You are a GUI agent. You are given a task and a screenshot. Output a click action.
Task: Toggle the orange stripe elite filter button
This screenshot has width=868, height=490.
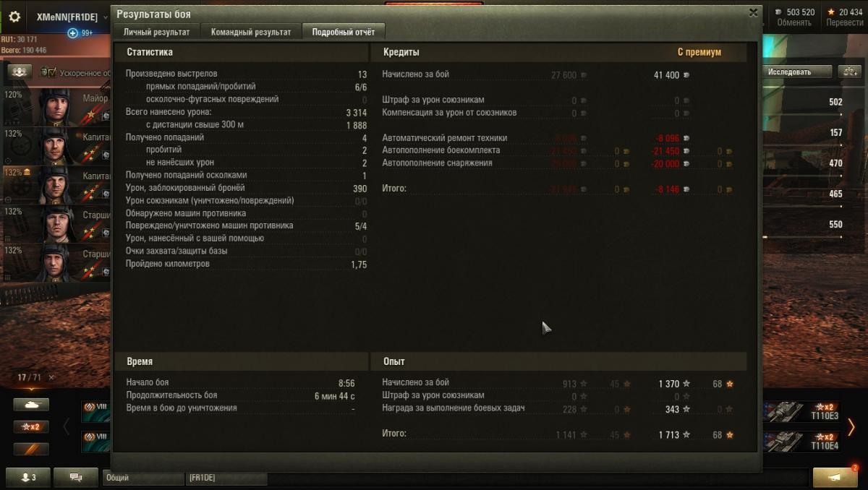31,449
